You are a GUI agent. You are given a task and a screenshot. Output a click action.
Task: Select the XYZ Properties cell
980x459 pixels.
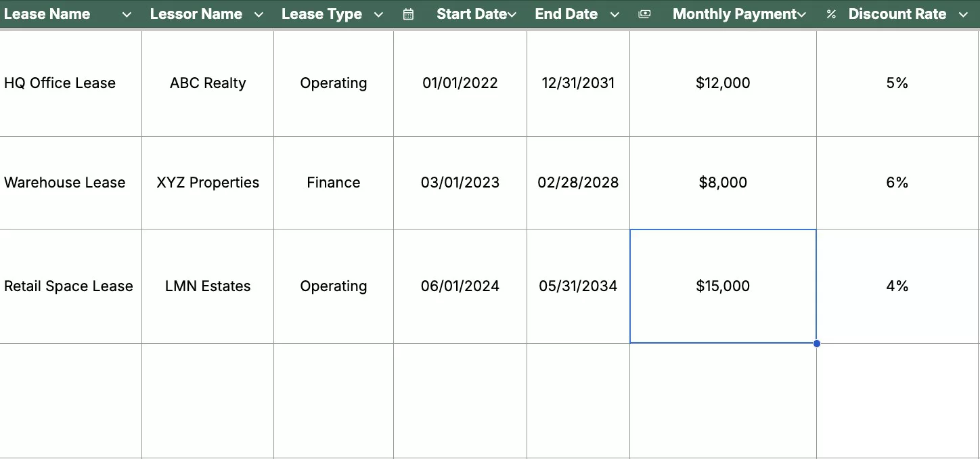coord(208,183)
